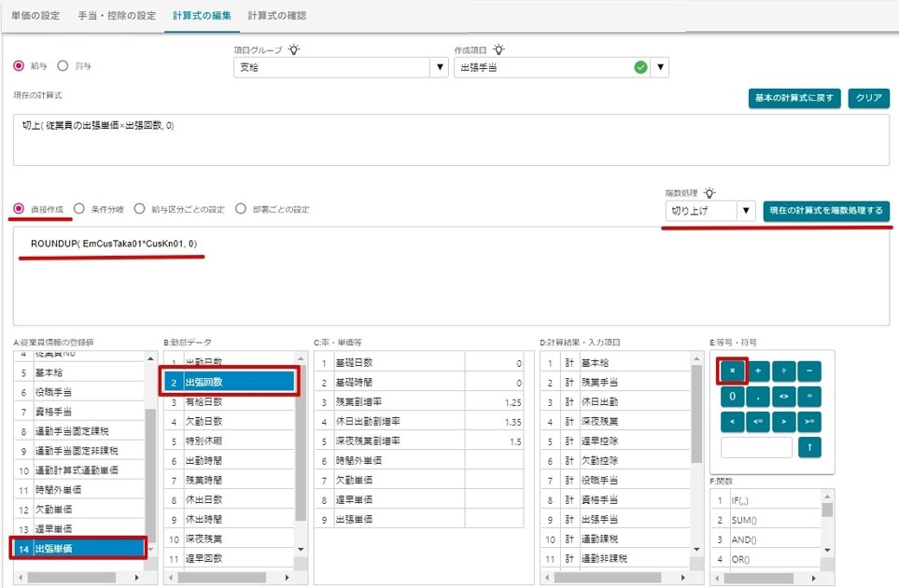
Task: Insert the not-equal <> operator
Action: 784,396
